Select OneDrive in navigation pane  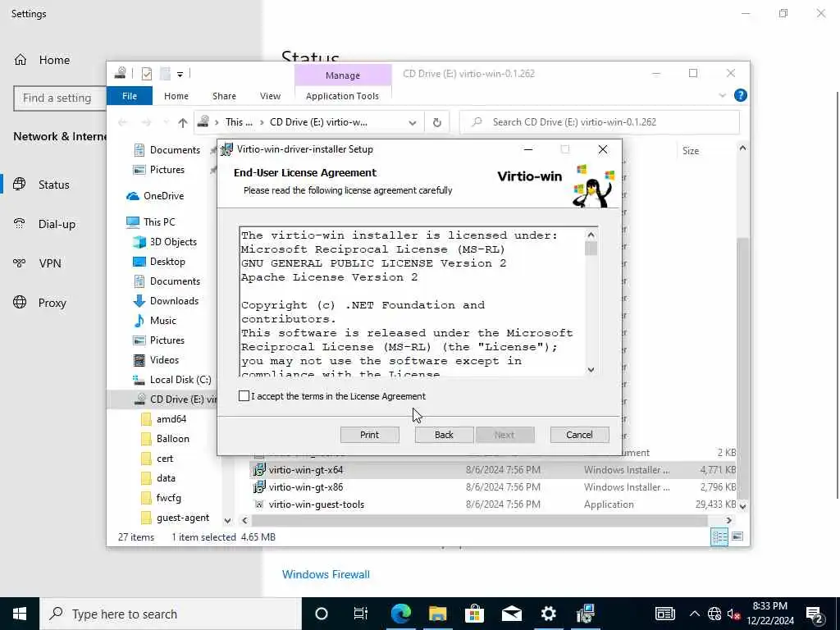[x=163, y=196]
